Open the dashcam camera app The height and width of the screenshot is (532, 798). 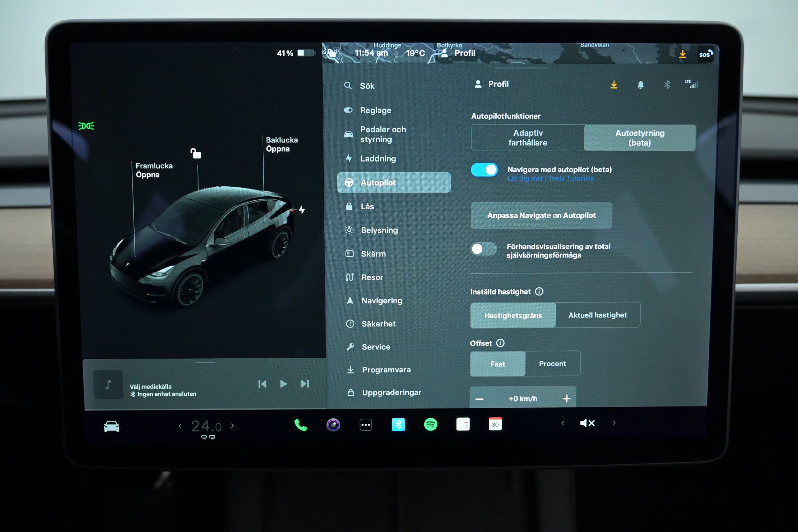[333, 425]
